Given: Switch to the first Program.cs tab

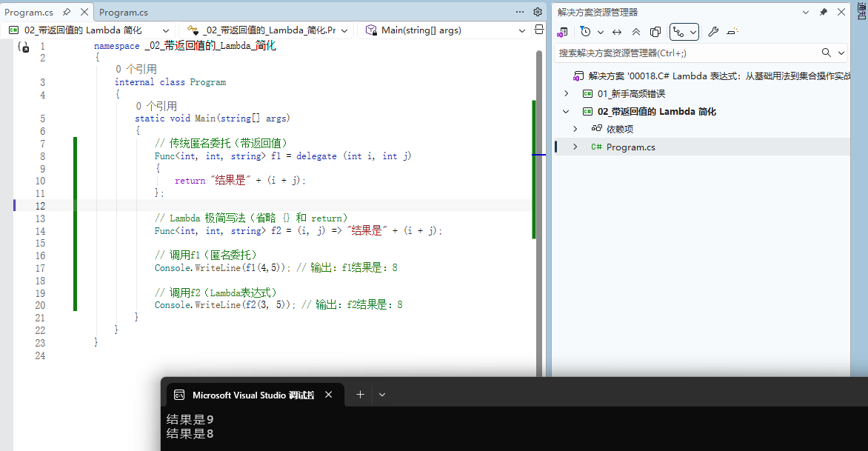Looking at the screenshot, I should pyautogui.click(x=29, y=12).
